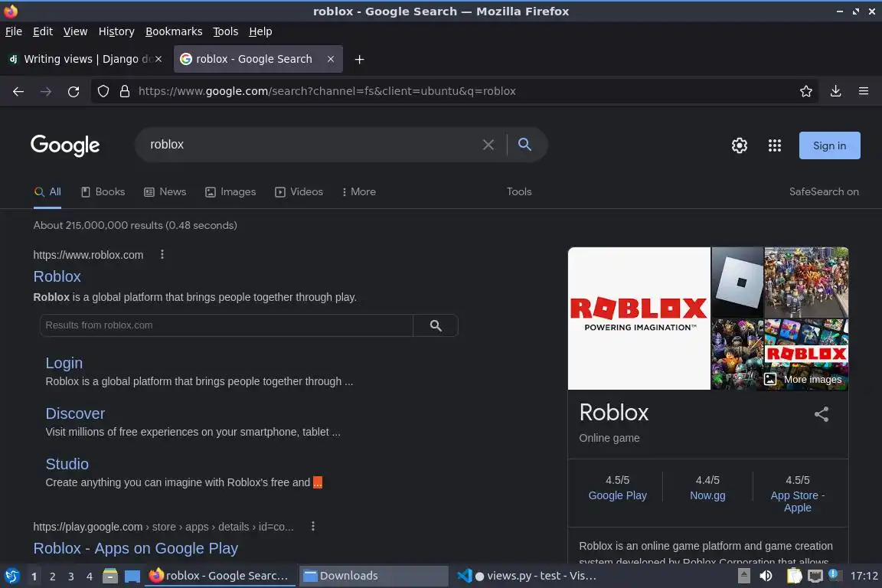
Task: Open the volume control in tray
Action: point(766,576)
